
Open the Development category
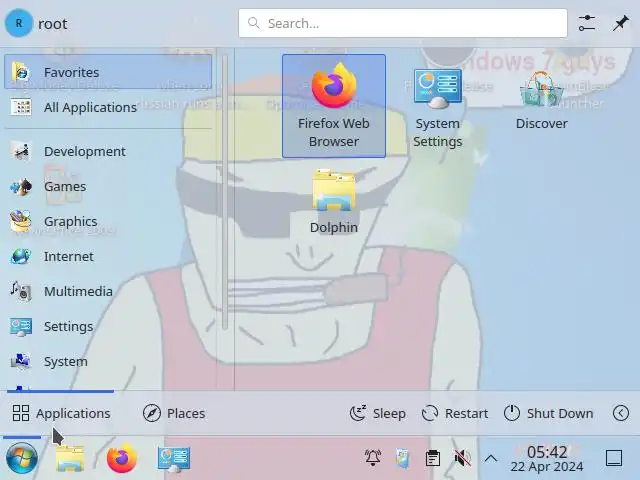(108, 151)
